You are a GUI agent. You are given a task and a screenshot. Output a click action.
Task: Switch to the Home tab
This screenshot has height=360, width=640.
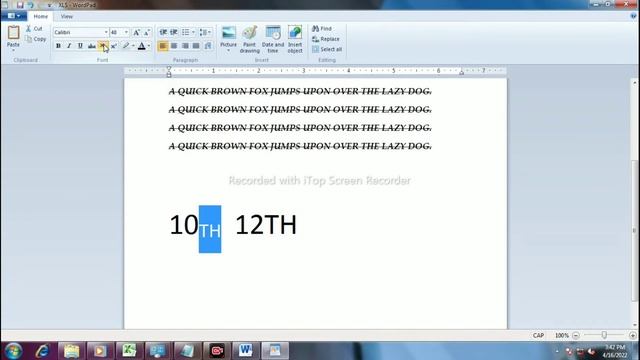40,17
